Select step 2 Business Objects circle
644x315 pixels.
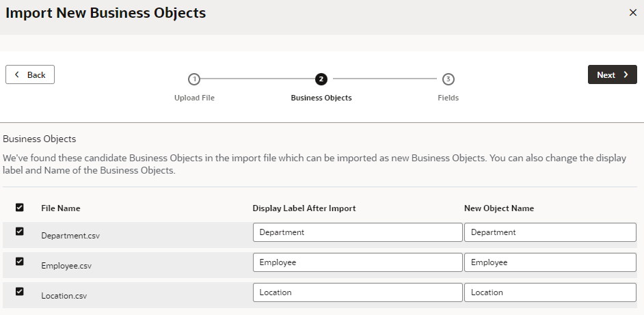click(321, 79)
